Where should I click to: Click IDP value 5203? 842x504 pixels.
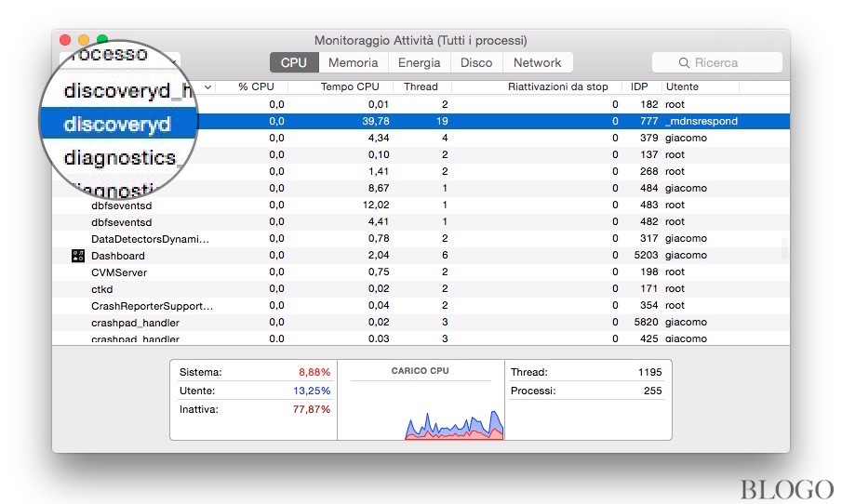pos(646,255)
